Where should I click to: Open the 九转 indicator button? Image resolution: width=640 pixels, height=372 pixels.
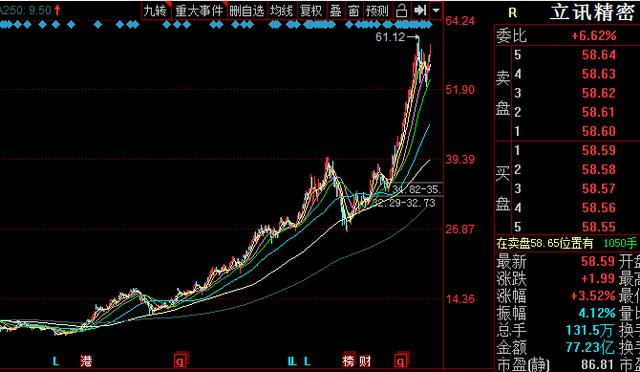[x=155, y=11]
